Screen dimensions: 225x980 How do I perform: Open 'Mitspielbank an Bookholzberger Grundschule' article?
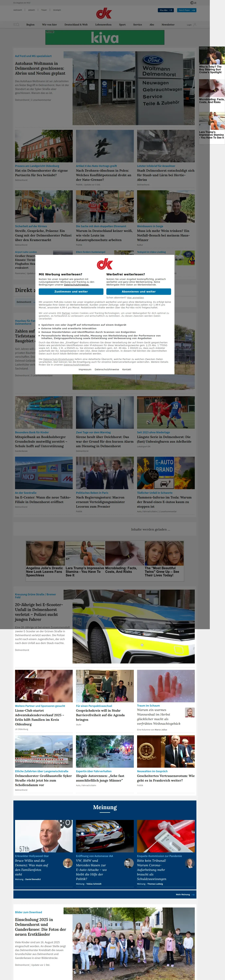click(41, 441)
